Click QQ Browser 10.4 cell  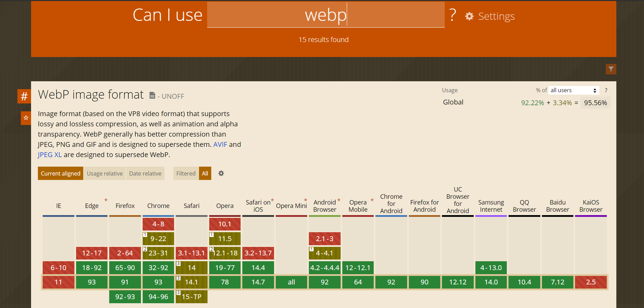click(x=524, y=282)
